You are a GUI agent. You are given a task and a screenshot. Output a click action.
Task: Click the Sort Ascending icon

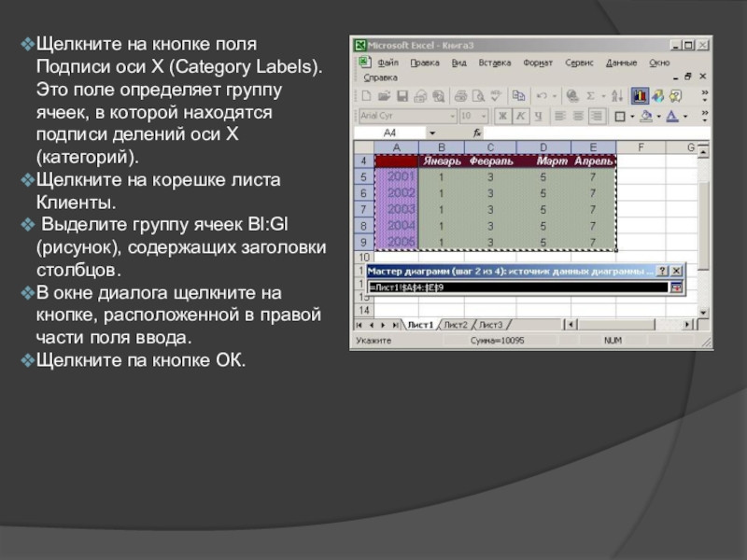(x=617, y=96)
